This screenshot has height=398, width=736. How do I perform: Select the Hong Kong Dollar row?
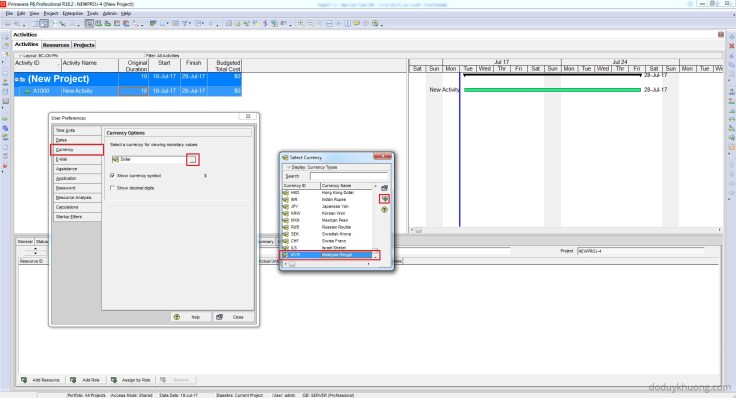[x=328, y=193]
